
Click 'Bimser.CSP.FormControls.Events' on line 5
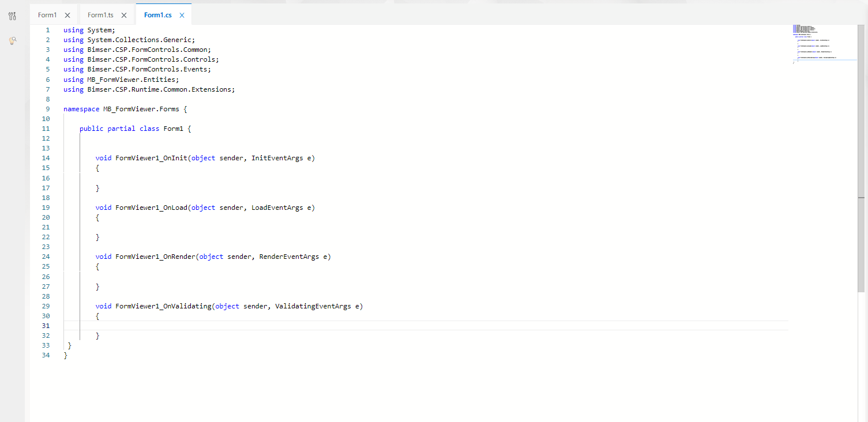point(148,69)
